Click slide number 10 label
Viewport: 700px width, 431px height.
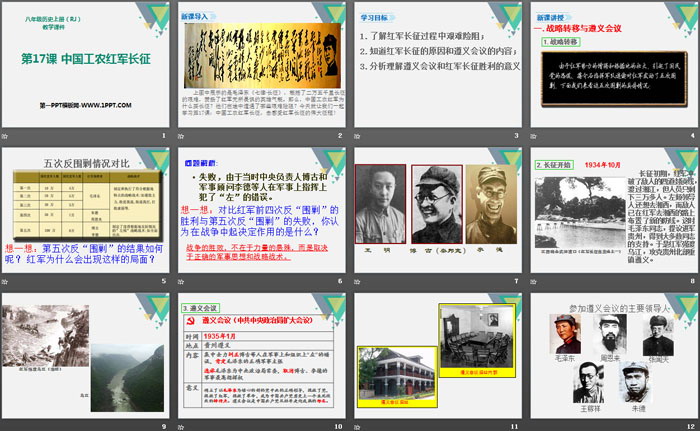338,427
